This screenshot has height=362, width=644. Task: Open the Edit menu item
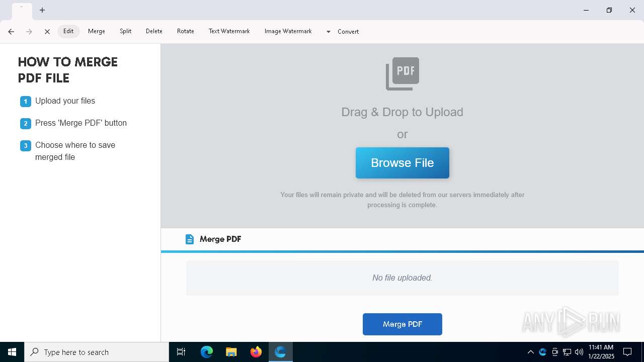point(68,31)
